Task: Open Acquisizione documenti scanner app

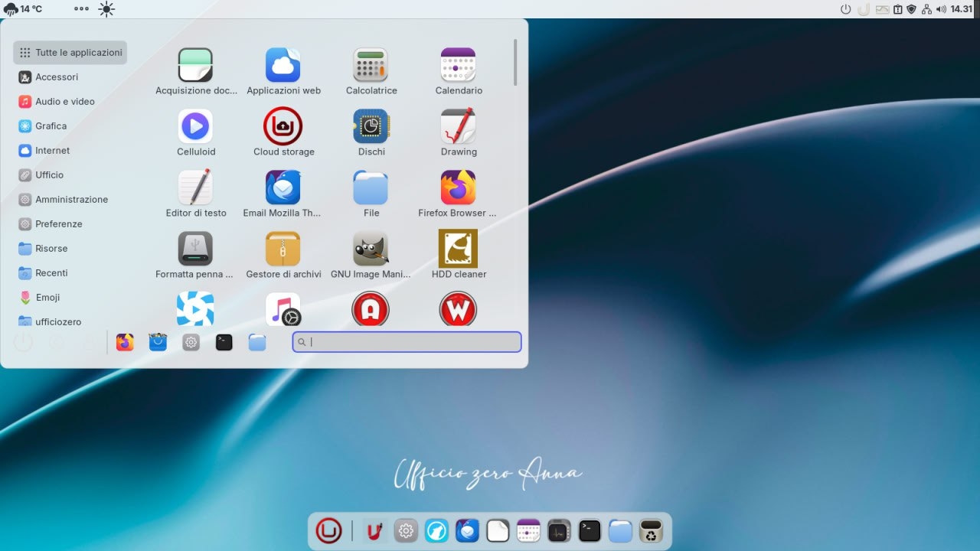Action: point(195,66)
